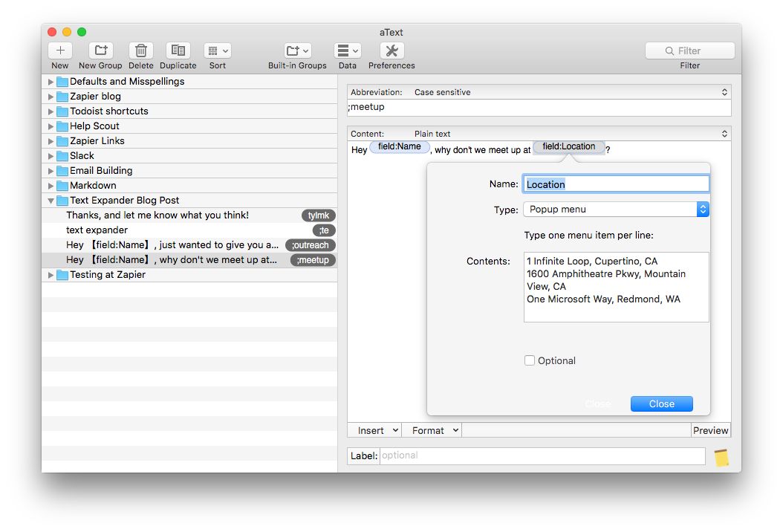This screenshot has width=783, height=532.
Task: Click the green zoom window button
Action: pos(82,32)
